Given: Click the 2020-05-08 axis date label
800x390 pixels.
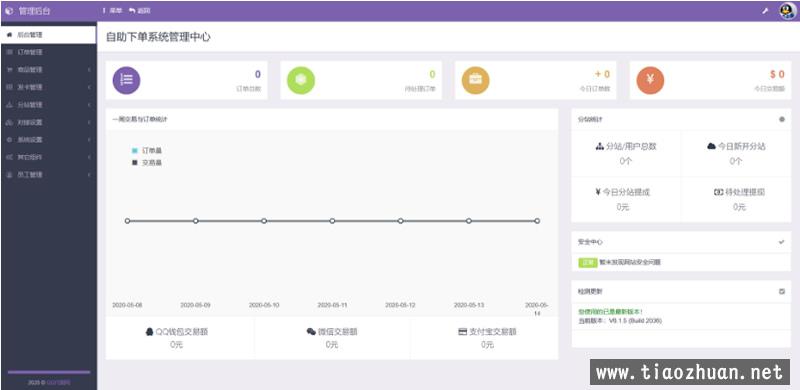Looking at the screenshot, I should click(x=128, y=305).
